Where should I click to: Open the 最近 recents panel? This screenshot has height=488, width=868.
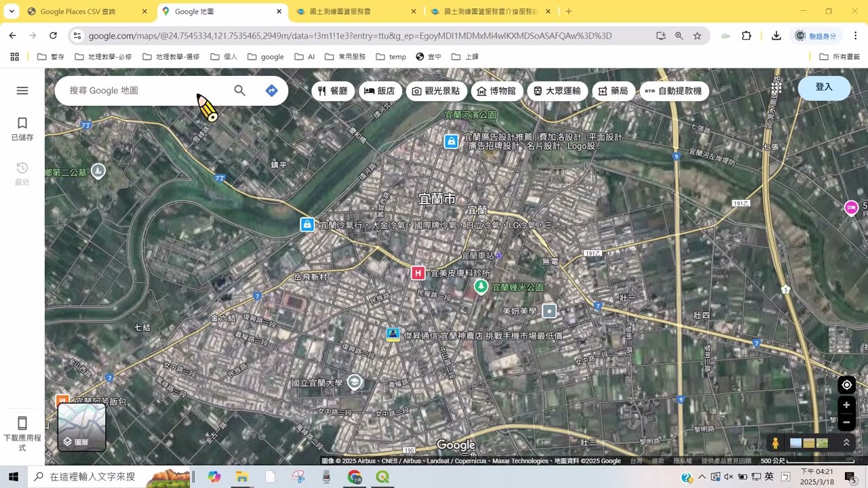(22, 174)
